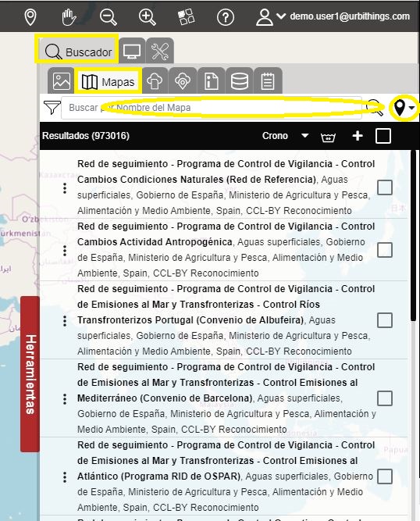Open options menu for Convenio de Albufeira result
This screenshot has width=420, height=521.
(x=65, y=321)
